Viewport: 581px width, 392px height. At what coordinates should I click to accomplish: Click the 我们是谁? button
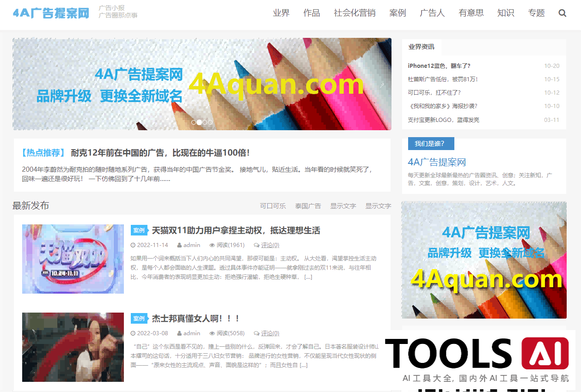point(431,144)
